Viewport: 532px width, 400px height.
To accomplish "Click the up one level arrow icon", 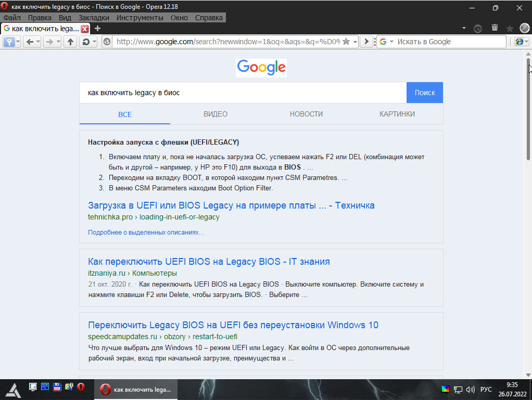I will tap(70, 42).
